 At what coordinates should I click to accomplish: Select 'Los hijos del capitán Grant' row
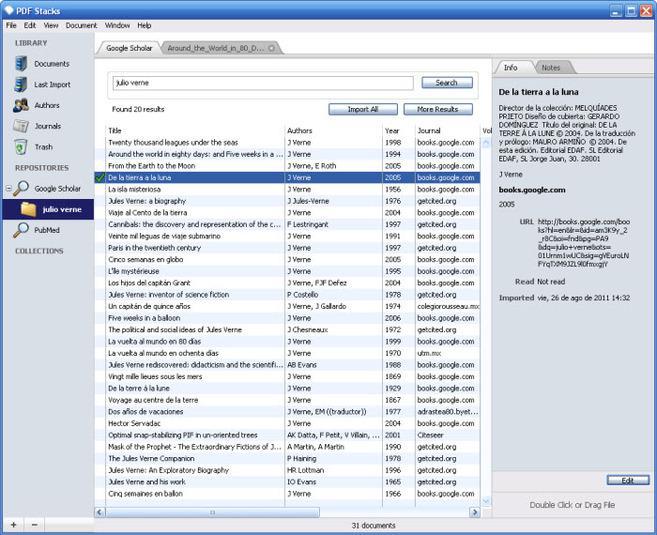click(x=287, y=283)
